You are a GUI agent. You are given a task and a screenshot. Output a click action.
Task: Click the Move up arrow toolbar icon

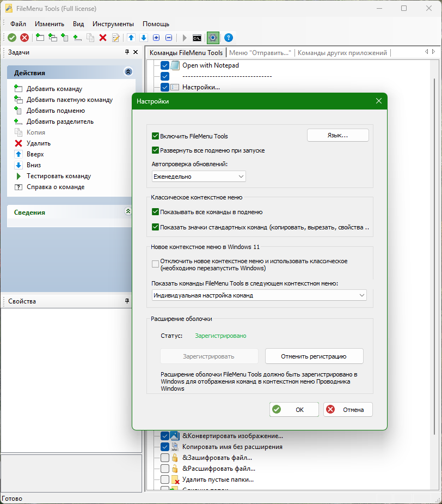(131, 38)
